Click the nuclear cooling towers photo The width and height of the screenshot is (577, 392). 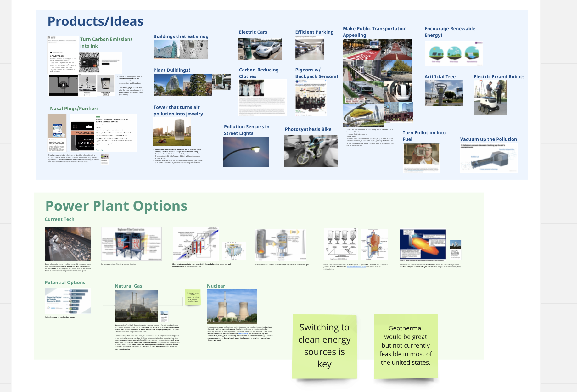[x=232, y=306]
